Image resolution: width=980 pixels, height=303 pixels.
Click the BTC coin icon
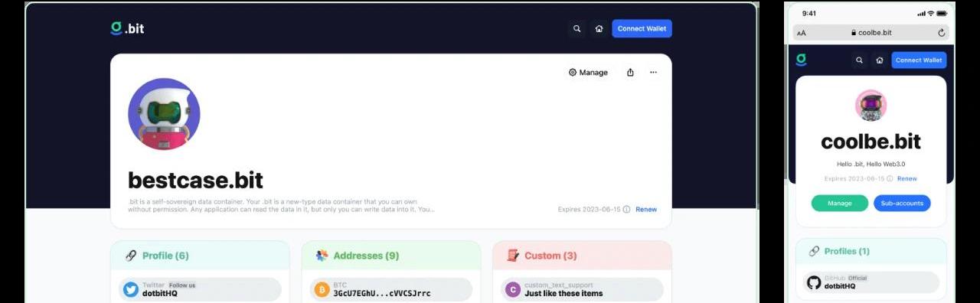coord(322,290)
